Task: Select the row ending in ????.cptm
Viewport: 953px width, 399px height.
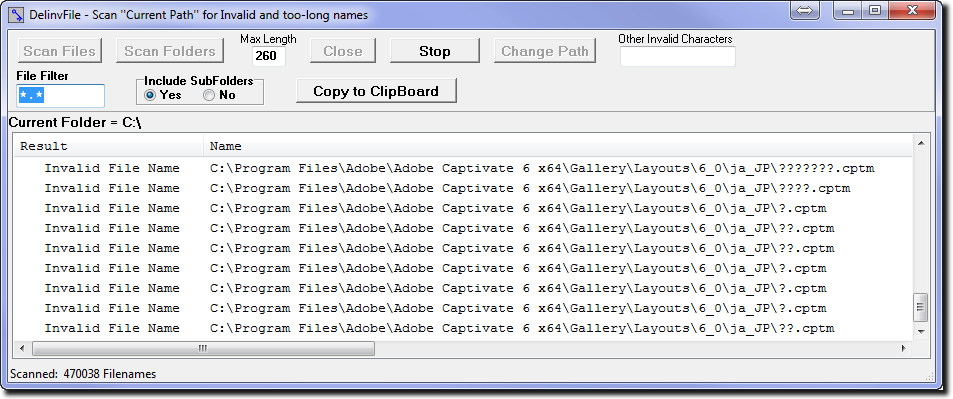Action: point(463,188)
